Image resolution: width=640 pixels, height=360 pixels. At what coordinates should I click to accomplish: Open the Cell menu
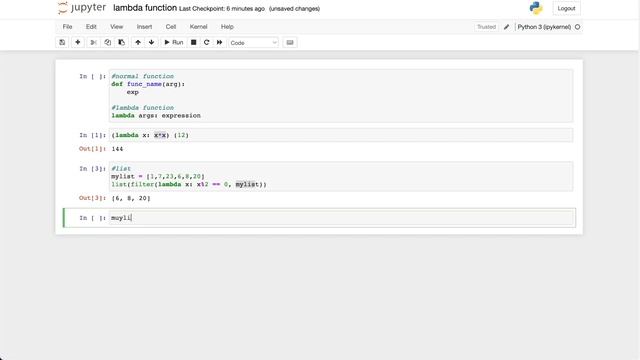[x=171, y=27]
